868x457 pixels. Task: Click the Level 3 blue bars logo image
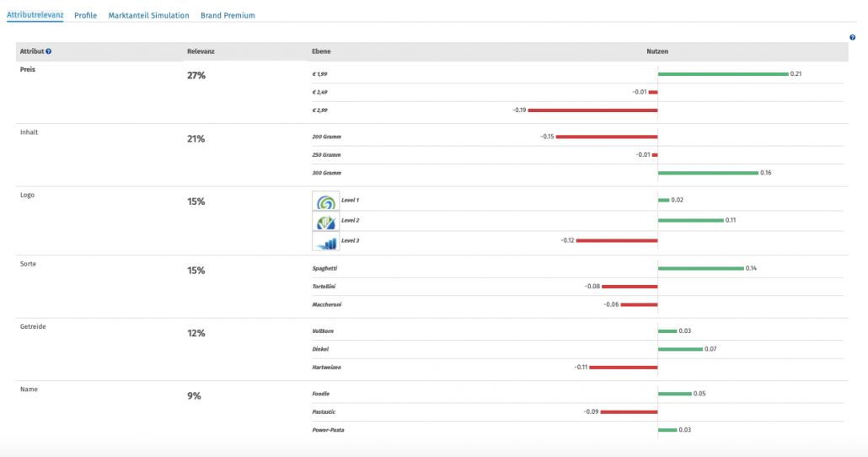[325, 242]
